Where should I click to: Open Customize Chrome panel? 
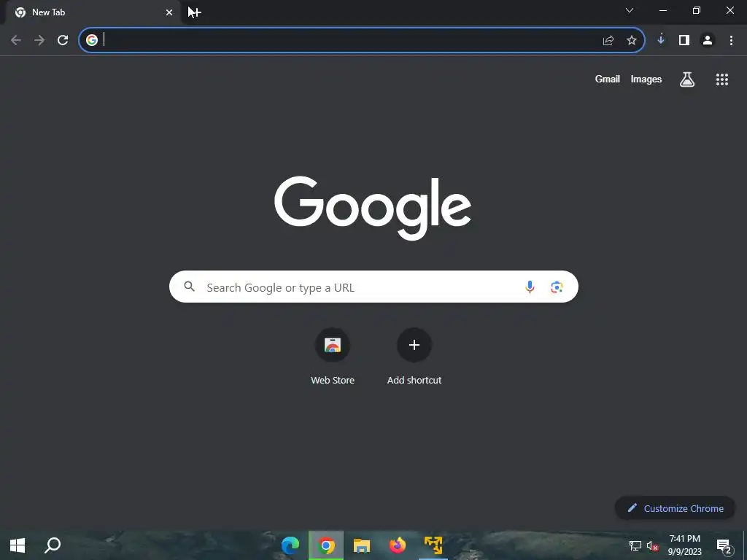pyautogui.click(x=675, y=508)
